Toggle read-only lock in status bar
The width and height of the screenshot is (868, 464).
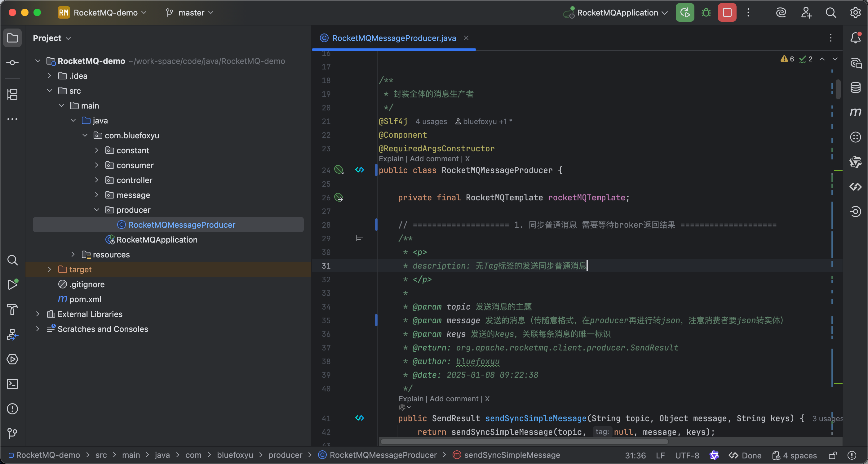(833, 455)
